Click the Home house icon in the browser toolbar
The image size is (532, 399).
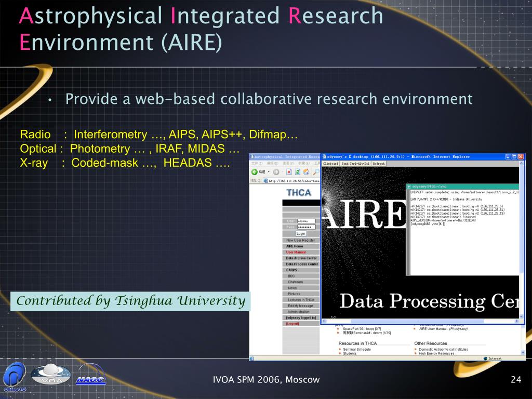tap(306, 172)
